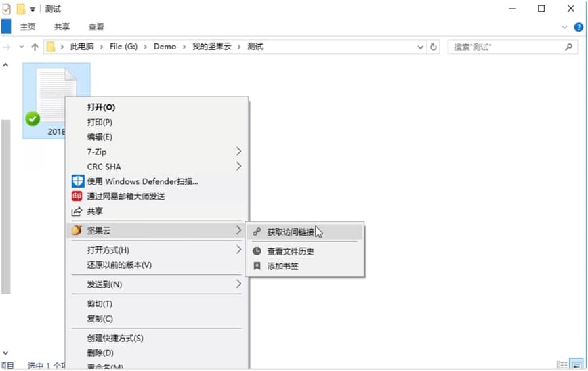
Task: Click the navigation pane scroll up arrow
Action: (5, 65)
